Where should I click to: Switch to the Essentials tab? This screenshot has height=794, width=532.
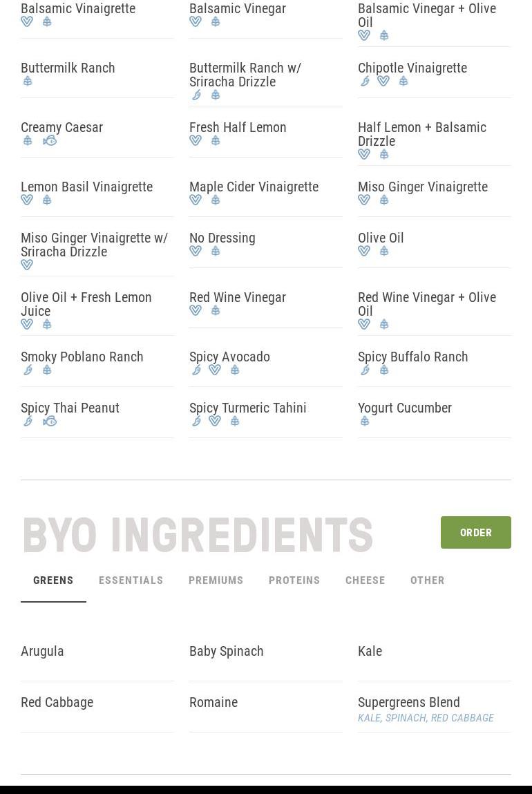pos(131,580)
